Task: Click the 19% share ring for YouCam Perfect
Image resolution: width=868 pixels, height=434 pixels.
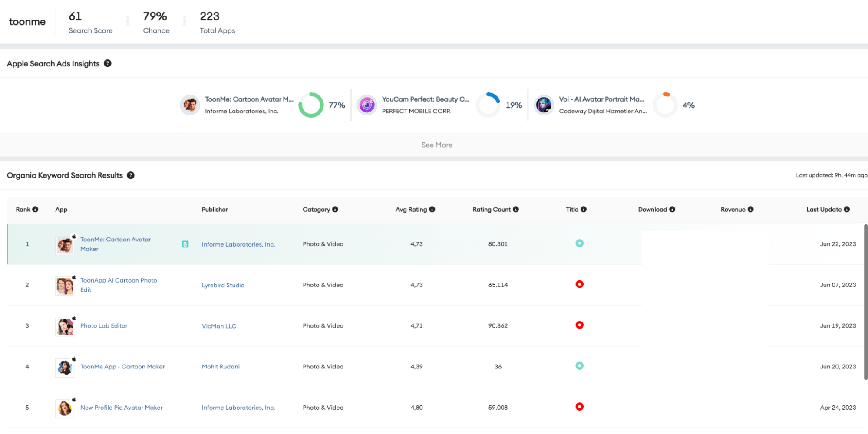Action: point(488,105)
